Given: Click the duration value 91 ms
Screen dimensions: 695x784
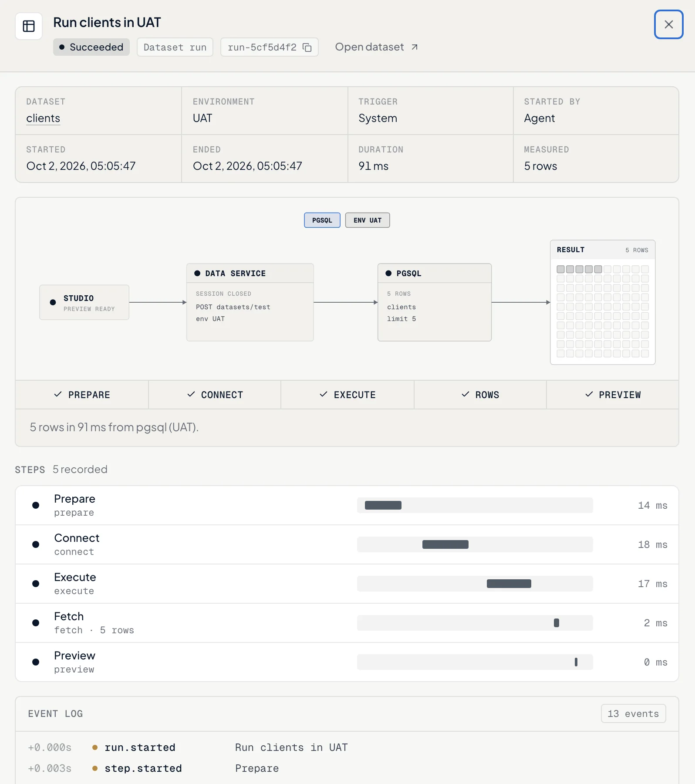Looking at the screenshot, I should click(374, 166).
